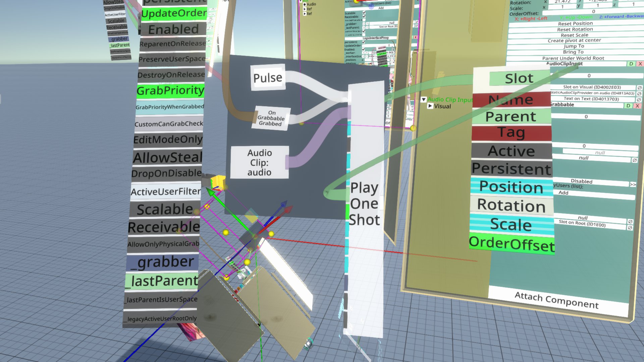Grab the Pulse node
Image resolution: width=644 pixels, height=362 pixels.
tap(268, 78)
